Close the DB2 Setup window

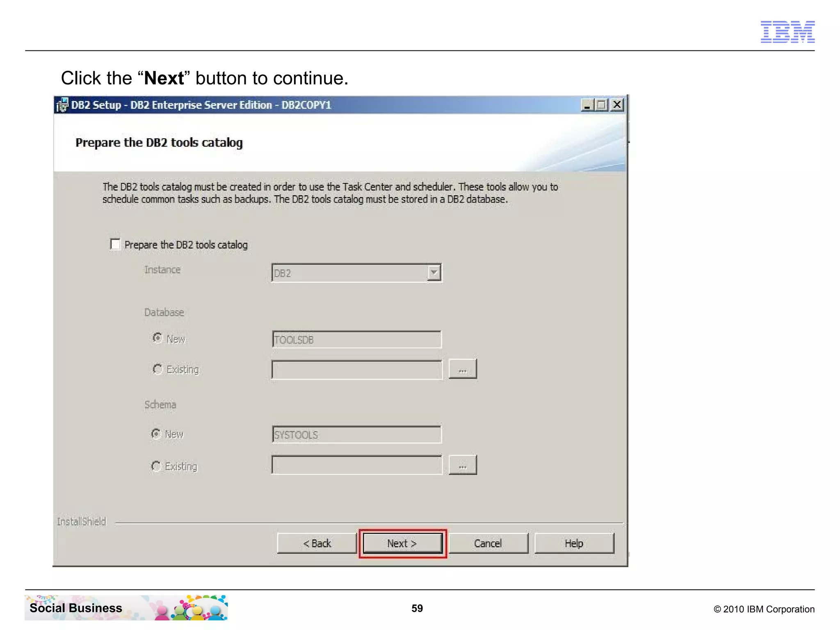(617, 105)
